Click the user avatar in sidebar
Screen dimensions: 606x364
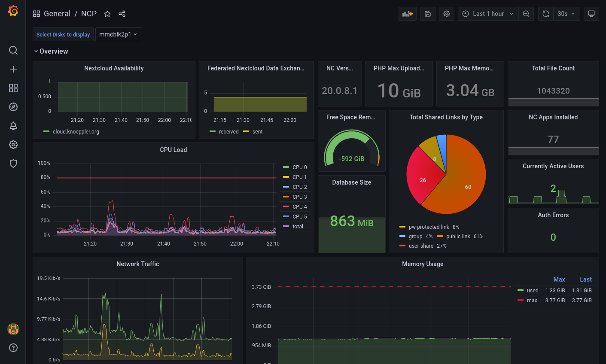tap(13, 329)
